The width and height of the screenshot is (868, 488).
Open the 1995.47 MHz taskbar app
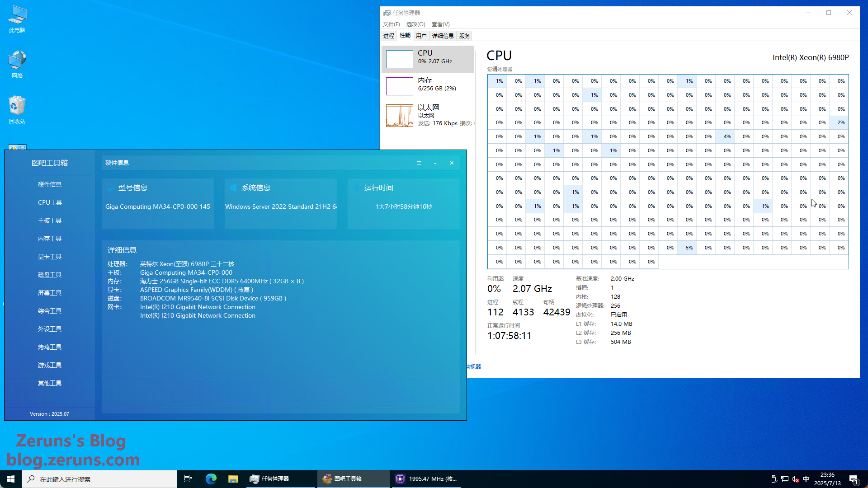(426, 479)
